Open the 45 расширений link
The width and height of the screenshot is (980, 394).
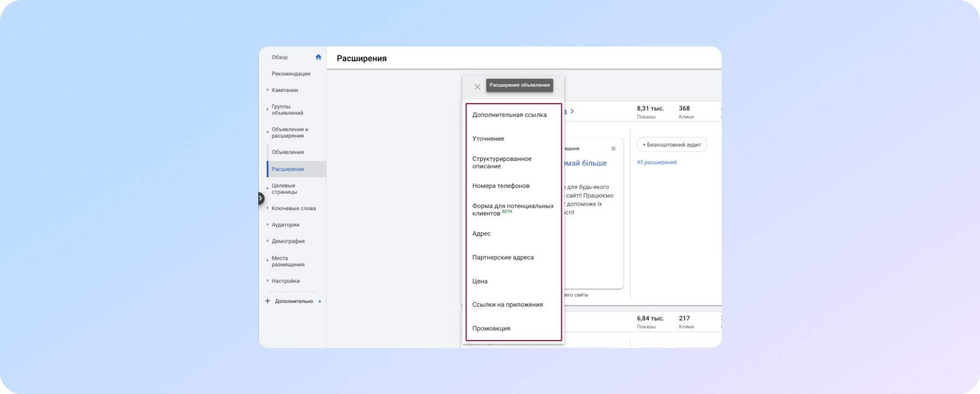point(657,162)
